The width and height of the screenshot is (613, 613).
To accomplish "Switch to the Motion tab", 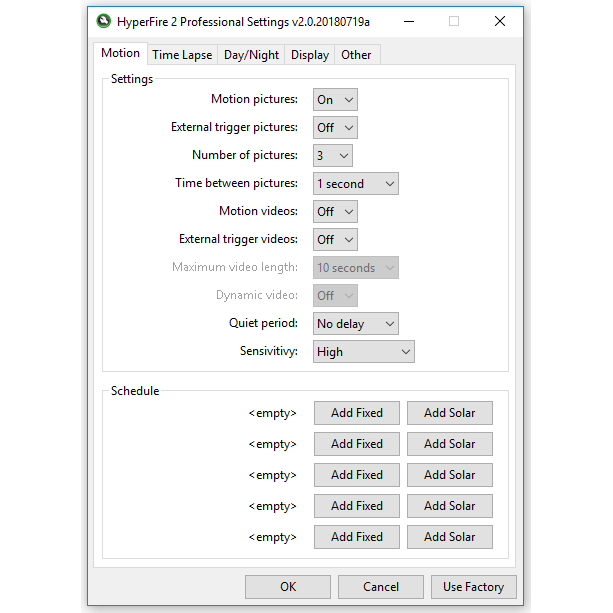I will (x=120, y=53).
